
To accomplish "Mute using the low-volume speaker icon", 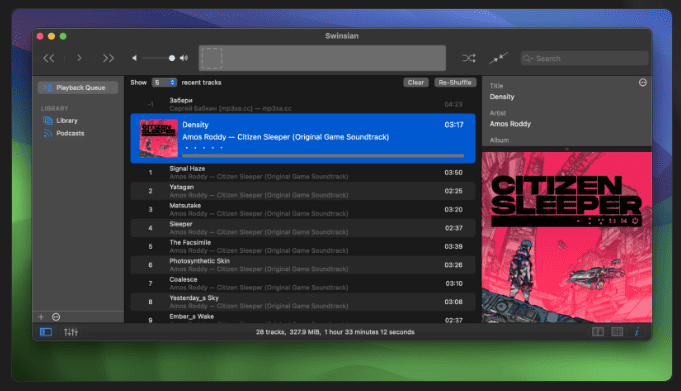I will 134,58.
